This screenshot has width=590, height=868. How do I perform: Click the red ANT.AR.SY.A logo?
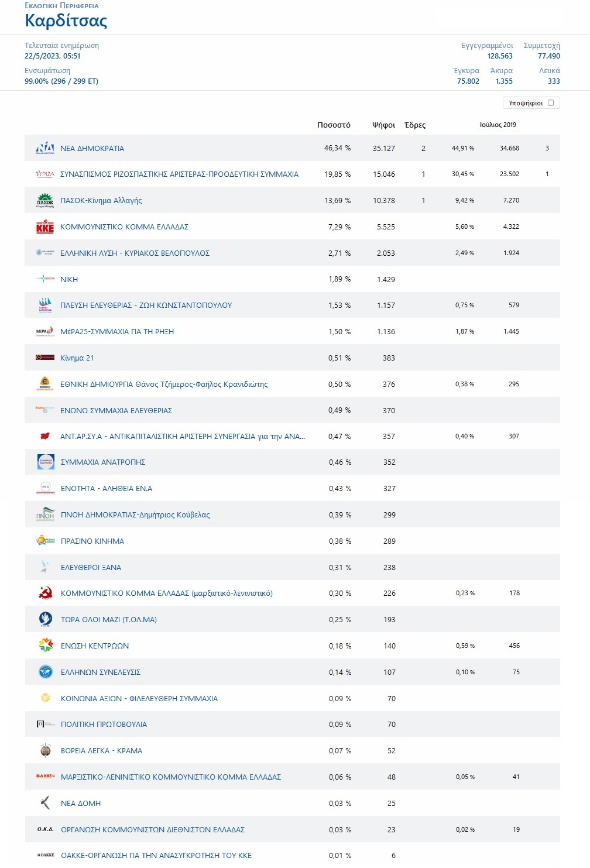coord(45,437)
